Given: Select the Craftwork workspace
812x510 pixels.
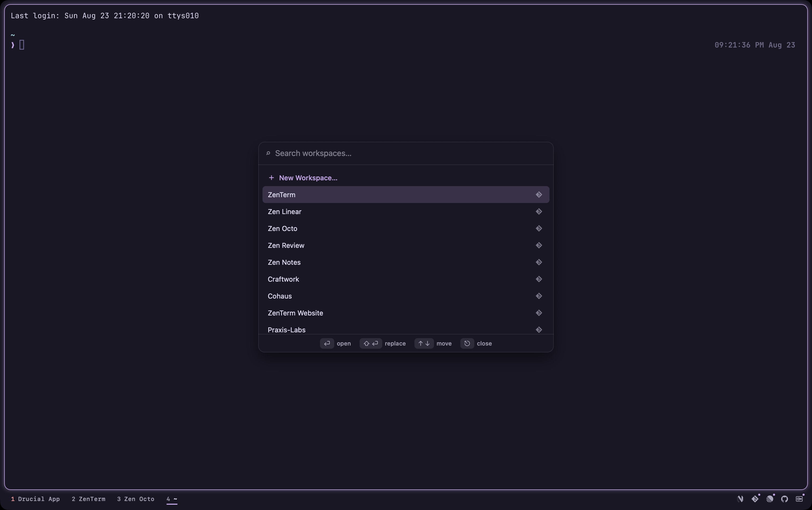Looking at the screenshot, I should 406,279.
